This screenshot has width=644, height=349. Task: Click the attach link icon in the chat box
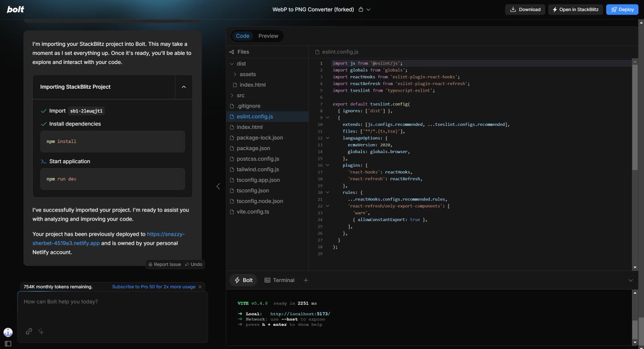pyautogui.click(x=28, y=331)
